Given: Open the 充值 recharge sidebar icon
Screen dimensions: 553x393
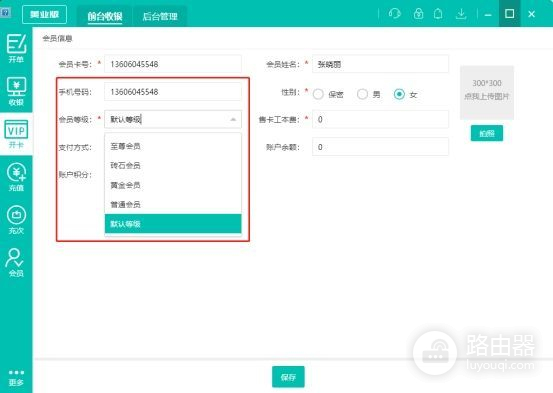Looking at the screenshot, I should tap(16, 177).
